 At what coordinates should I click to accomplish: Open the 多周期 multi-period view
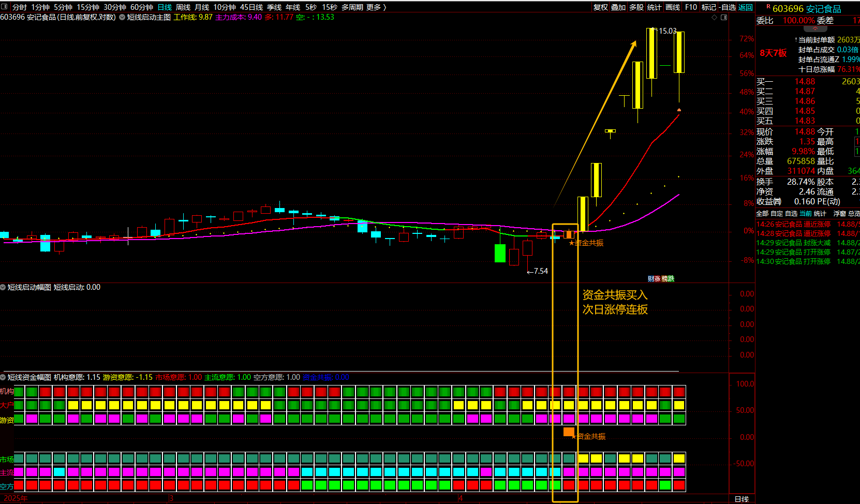[x=352, y=7]
